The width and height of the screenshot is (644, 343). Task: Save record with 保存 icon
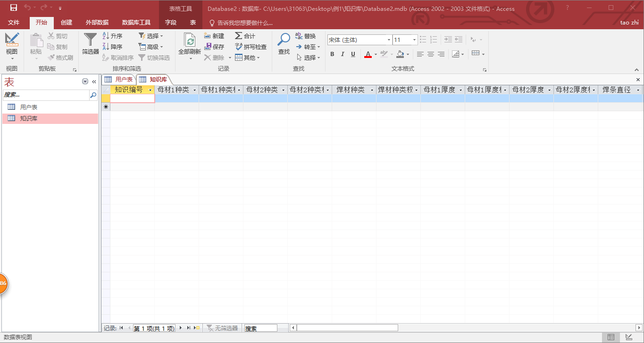(x=214, y=47)
